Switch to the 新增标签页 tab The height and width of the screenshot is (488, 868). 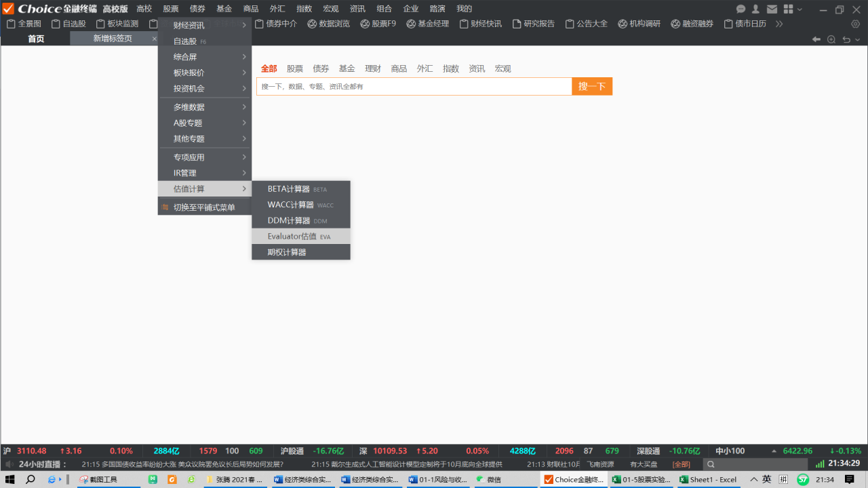click(113, 39)
